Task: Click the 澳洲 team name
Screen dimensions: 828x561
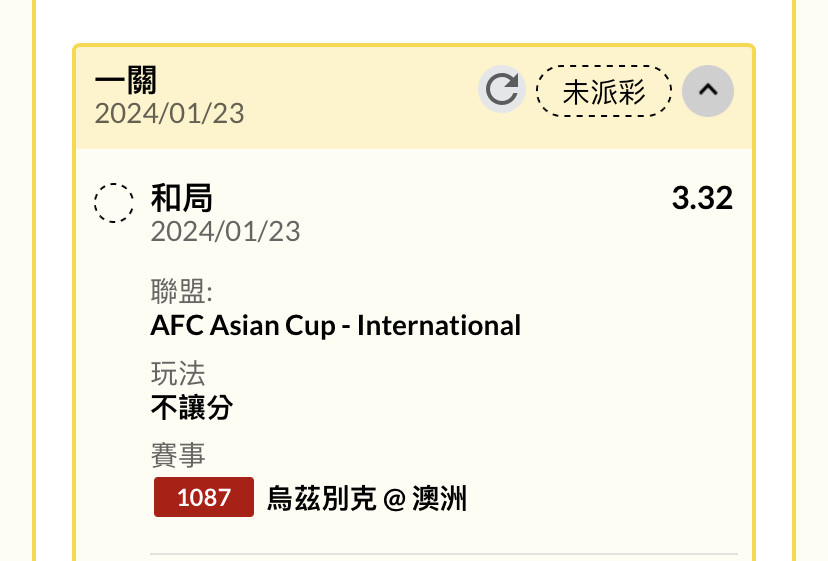Action: tap(439, 498)
